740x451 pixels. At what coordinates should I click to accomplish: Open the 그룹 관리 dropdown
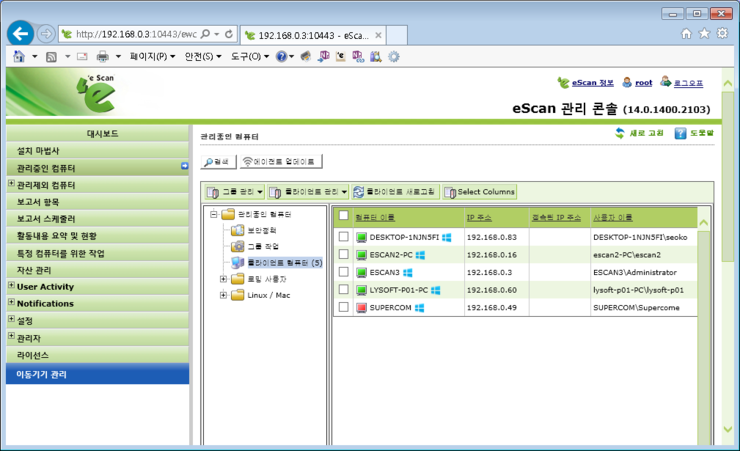coord(235,192)
